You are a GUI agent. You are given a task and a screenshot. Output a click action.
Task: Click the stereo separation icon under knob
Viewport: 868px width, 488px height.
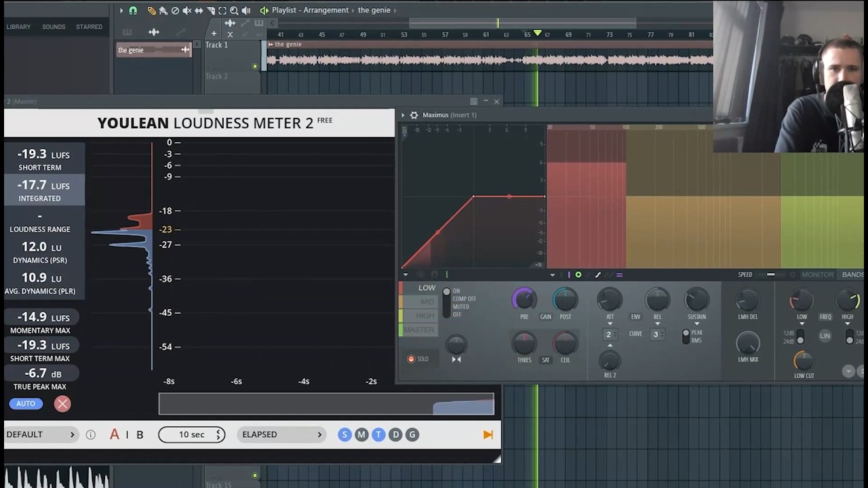(x=456, y=359)
